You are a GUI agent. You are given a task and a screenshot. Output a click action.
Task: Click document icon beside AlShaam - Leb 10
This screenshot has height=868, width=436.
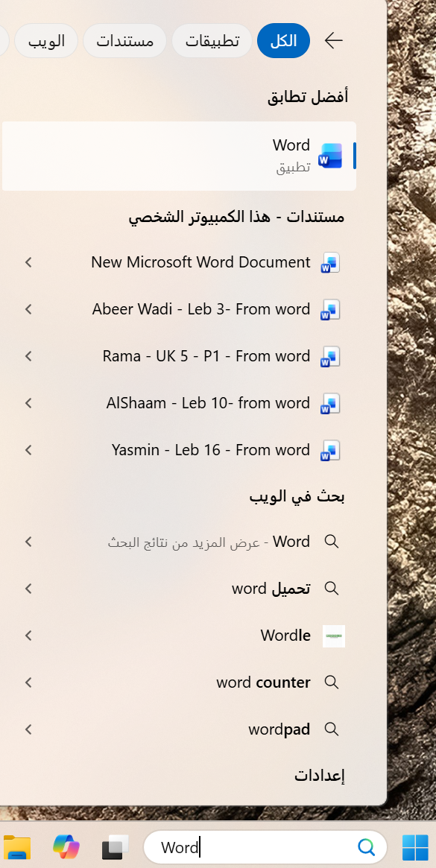[x=331, y=404]
